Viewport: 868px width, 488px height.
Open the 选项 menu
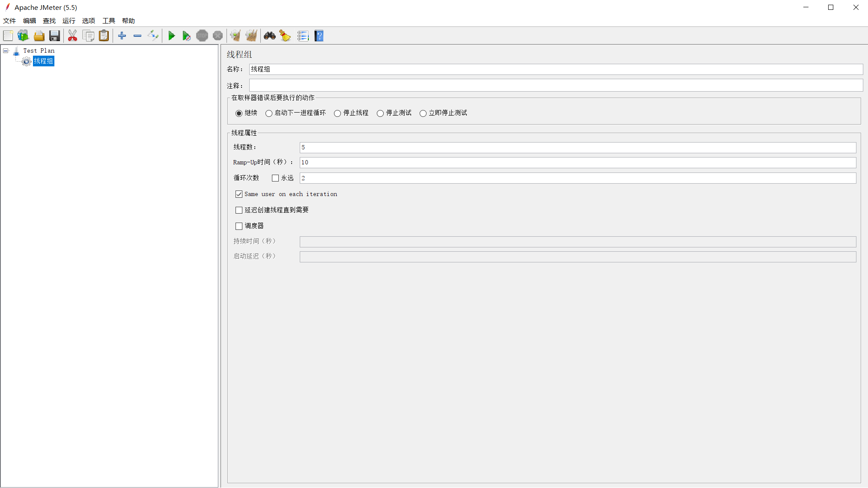coord(89,21)
